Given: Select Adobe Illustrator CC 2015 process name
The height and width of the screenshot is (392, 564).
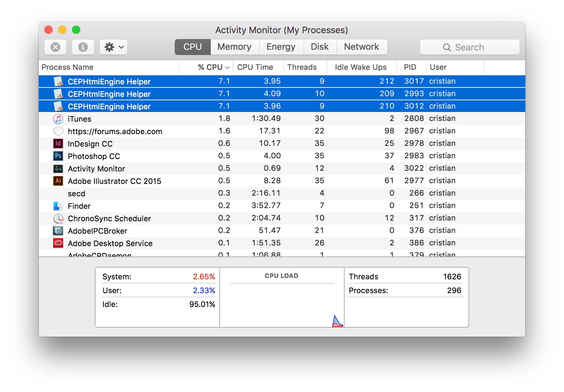Looking at the screenshot, I should 115,181.
